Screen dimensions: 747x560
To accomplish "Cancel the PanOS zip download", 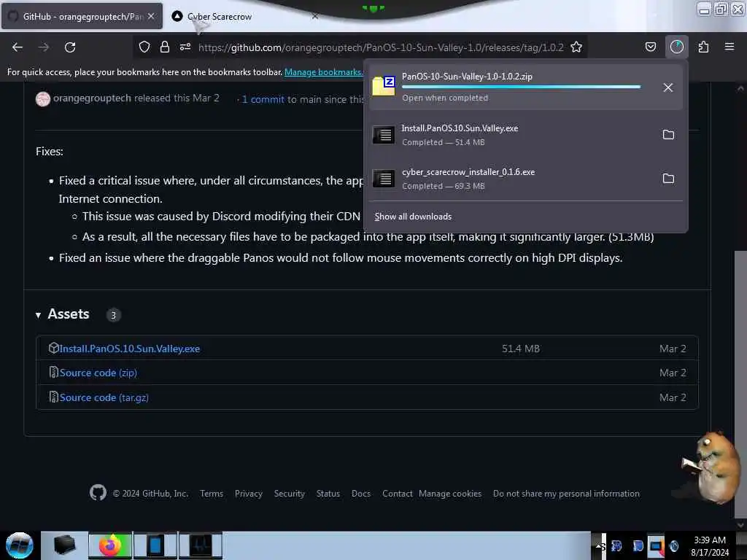I will pyautogui.click(x=668, y=87).
